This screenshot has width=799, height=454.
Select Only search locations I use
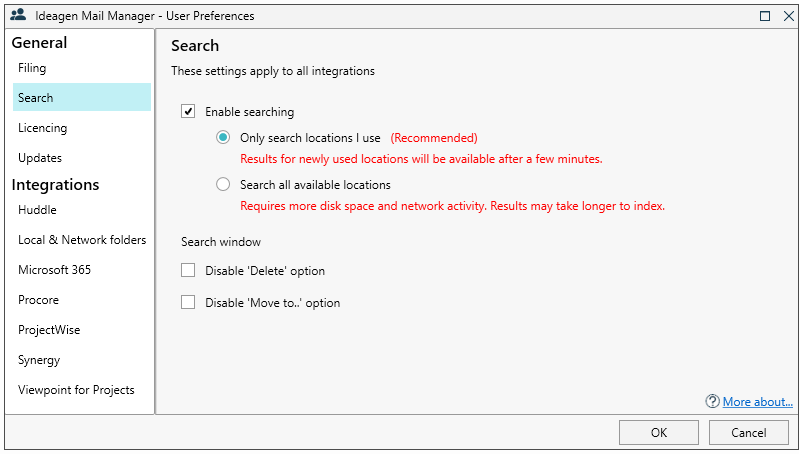(223, 138)
